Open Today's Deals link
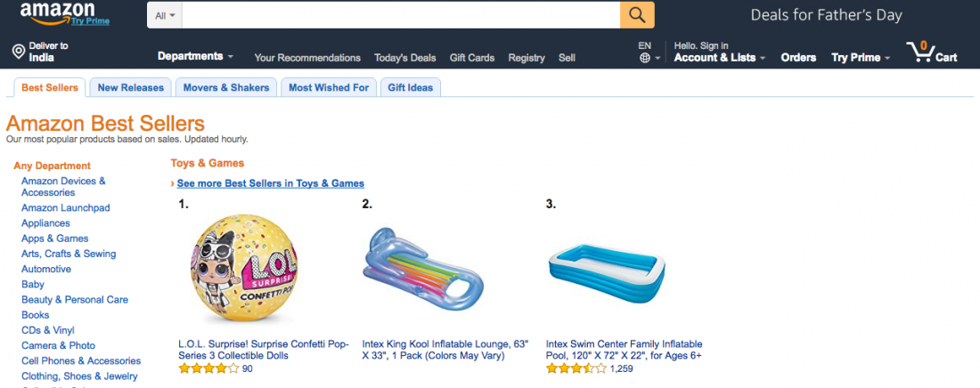The image size is (980, 388). (x=405, y=58)
